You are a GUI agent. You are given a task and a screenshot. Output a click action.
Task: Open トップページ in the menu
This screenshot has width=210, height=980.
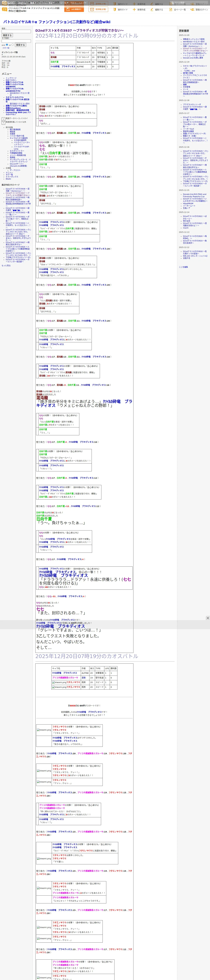[x=11, y=78]
